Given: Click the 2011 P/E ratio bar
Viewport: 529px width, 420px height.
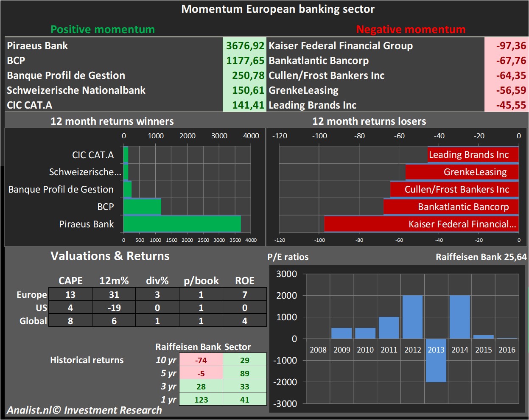Looking at the screenshot, I should click(x=389, y=328).
